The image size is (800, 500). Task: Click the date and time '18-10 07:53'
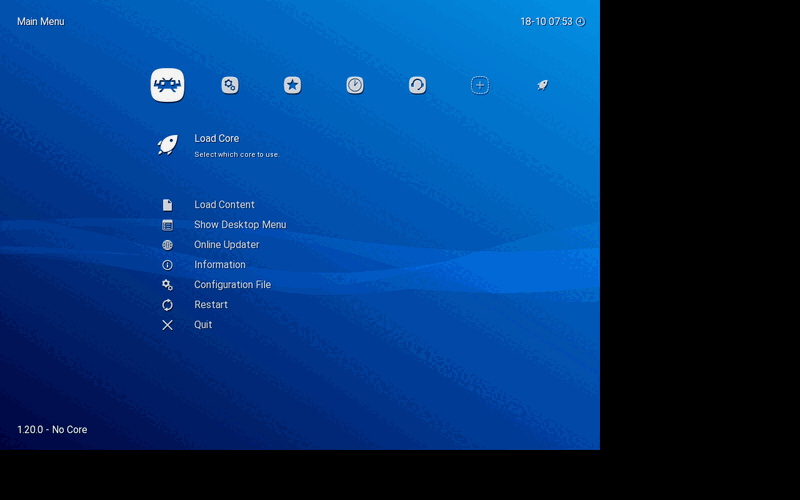(546, 21)
